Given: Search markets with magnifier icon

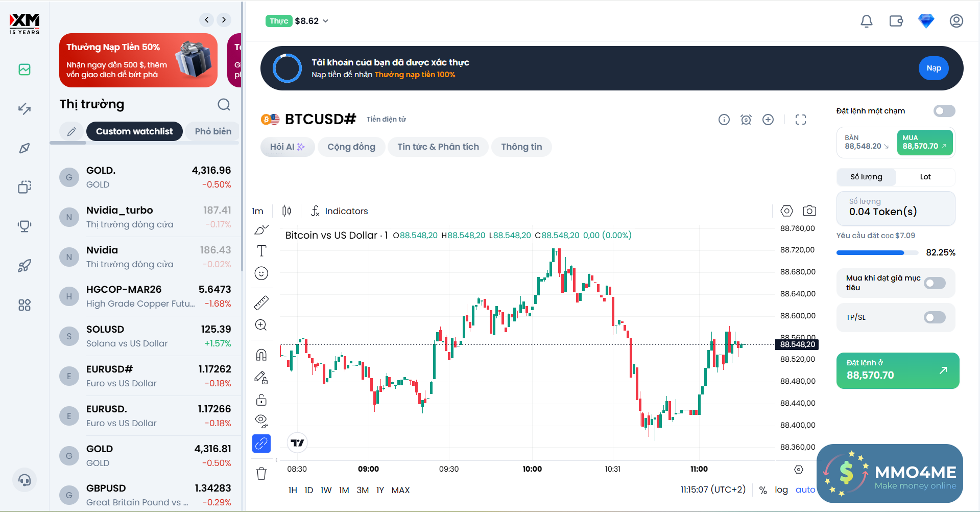Looking at the screenshot, I should (x=224, y=105).
